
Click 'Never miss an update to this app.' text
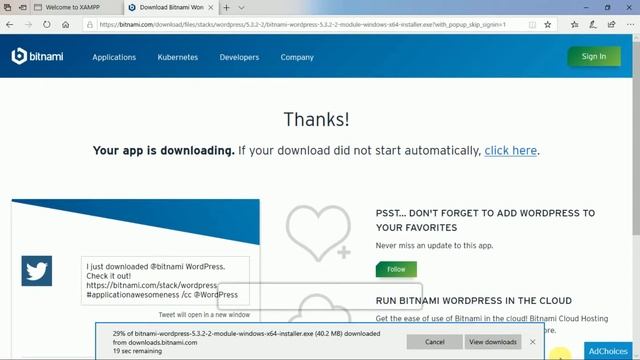[x=434, y=245]
